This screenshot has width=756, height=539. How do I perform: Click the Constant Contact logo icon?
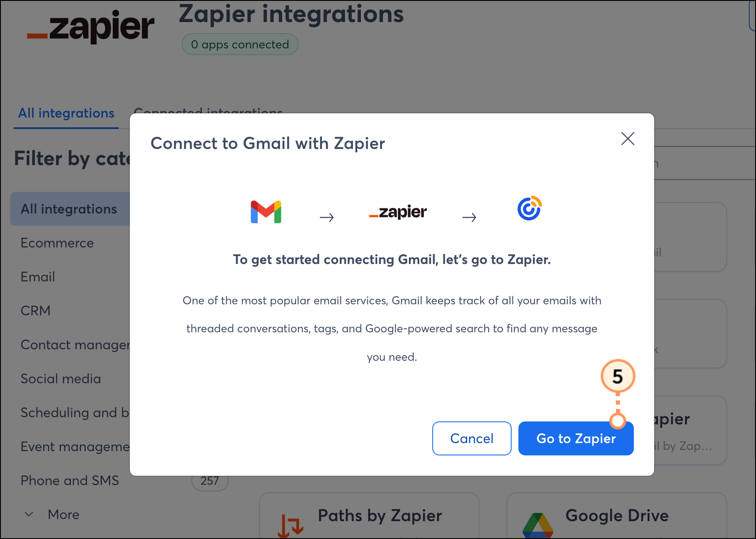click(x=529, y=208)
